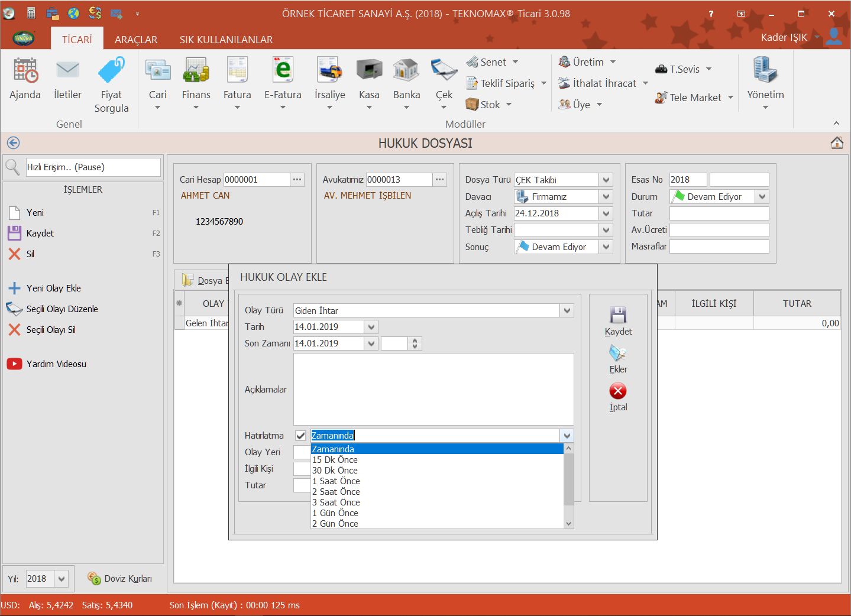This screenshot has height=616, width=851.
Task: Select "1 Saat Önce" from reminder list
Action: (x=336, y=481)
